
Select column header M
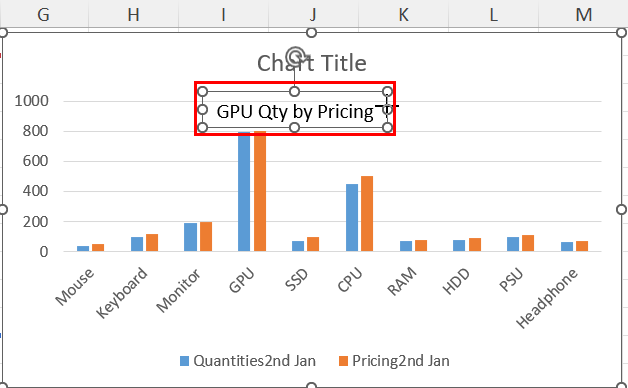(x=584, y=14)
